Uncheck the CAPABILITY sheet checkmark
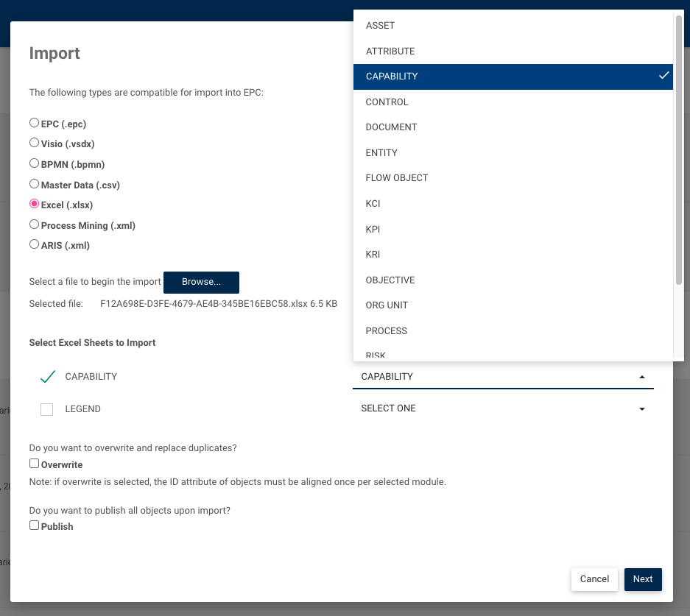 pyautogui.click(x=47, y=375)
